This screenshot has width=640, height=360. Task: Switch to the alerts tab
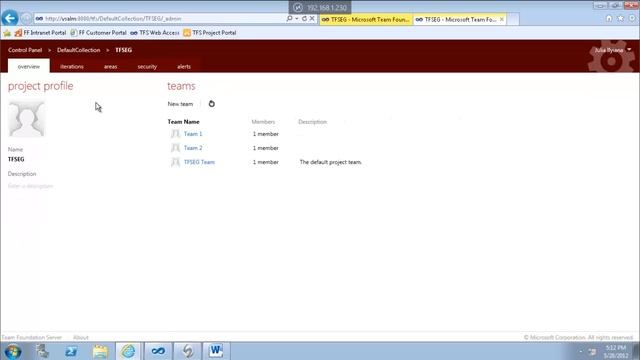pos(184,66)
